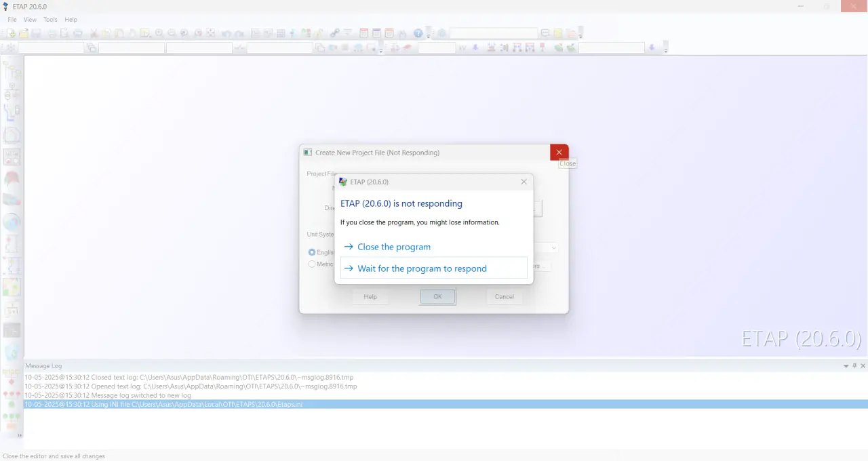The image size is (868, 461).
Task: Click the Redo arrow icon
Action: click(239, 33)
